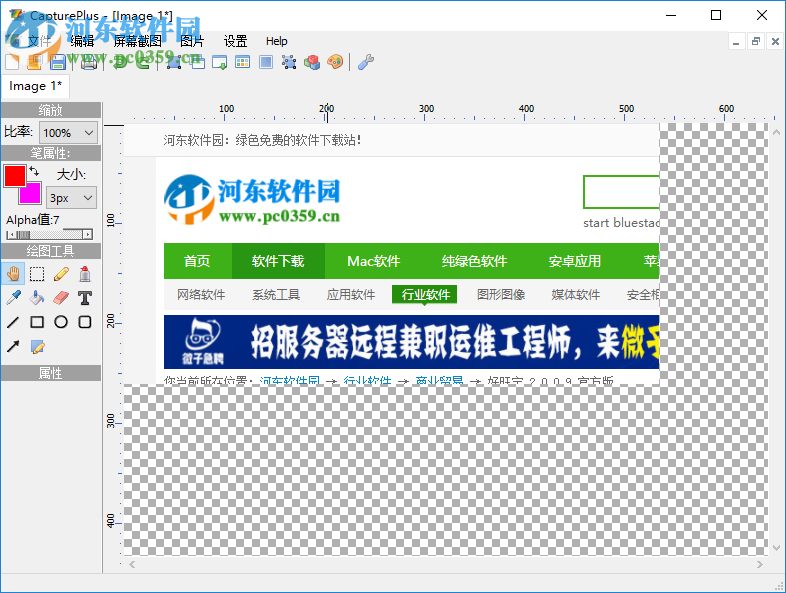
Task: Select the paint bucket fill tool
Action: coord(37,298)
